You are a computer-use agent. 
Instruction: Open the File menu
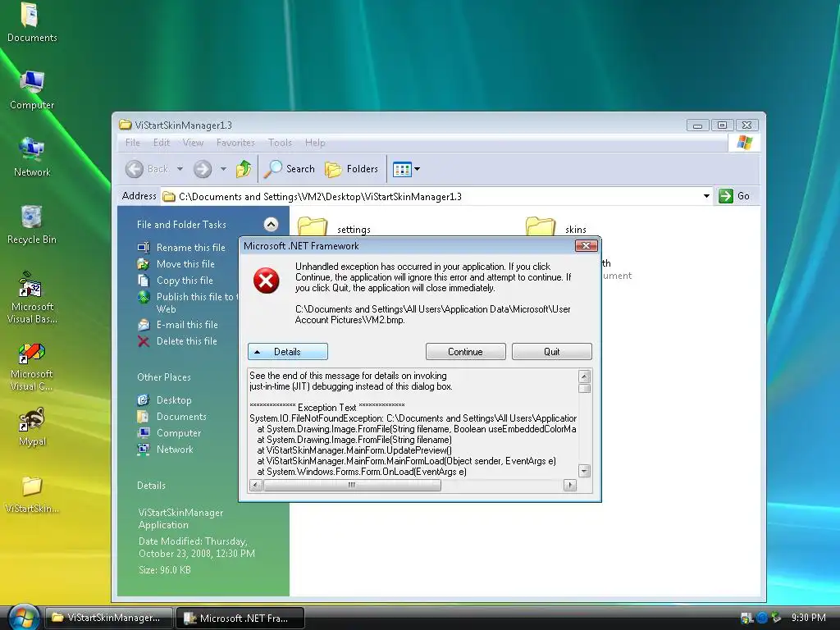[x=132, y=143]
